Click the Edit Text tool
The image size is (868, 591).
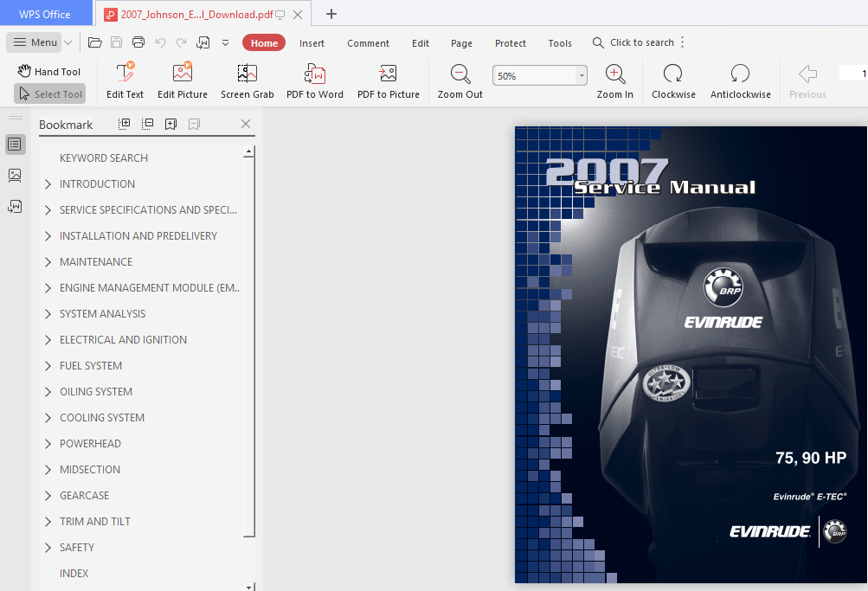click(x=125, y=80)
